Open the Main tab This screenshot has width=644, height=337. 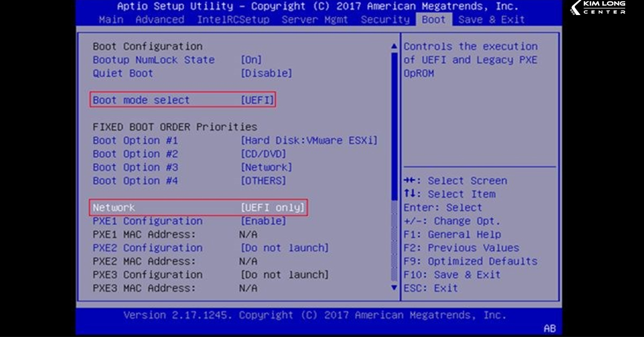tap(111, 20)
